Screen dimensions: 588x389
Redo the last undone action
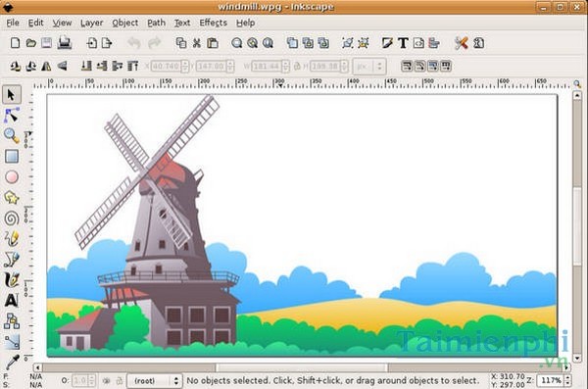click(154, 43)
